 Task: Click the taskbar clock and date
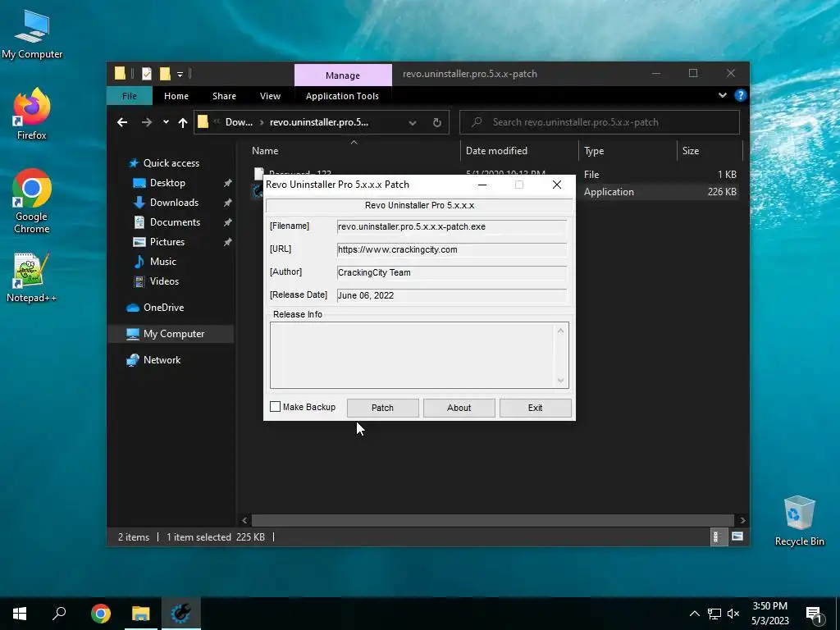pyautogui.click(x=769, y=614)
